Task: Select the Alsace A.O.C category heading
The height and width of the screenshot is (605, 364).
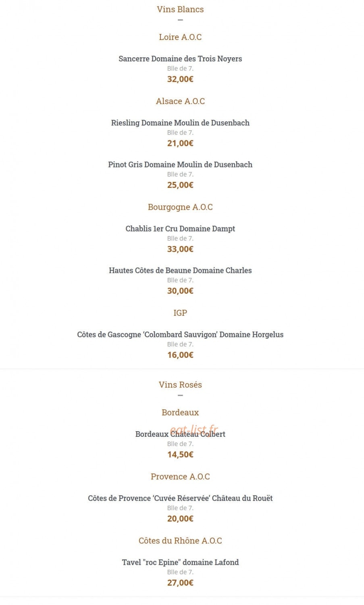Action: [180, 101]
